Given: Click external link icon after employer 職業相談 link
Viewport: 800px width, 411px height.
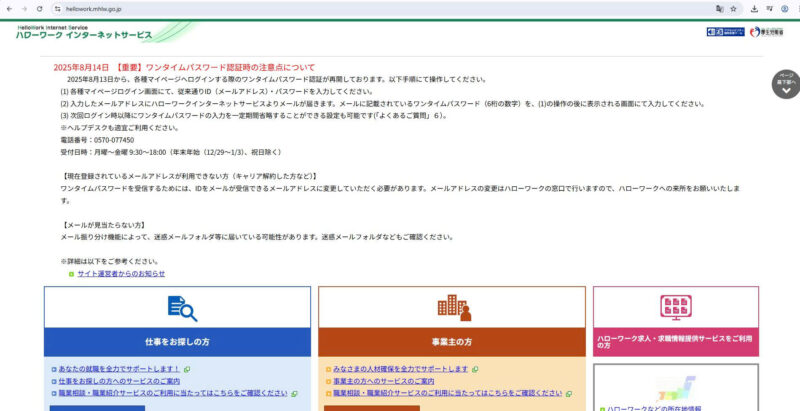Looking at the screenshot, I should pyautogui.click(x=569, y=394).
